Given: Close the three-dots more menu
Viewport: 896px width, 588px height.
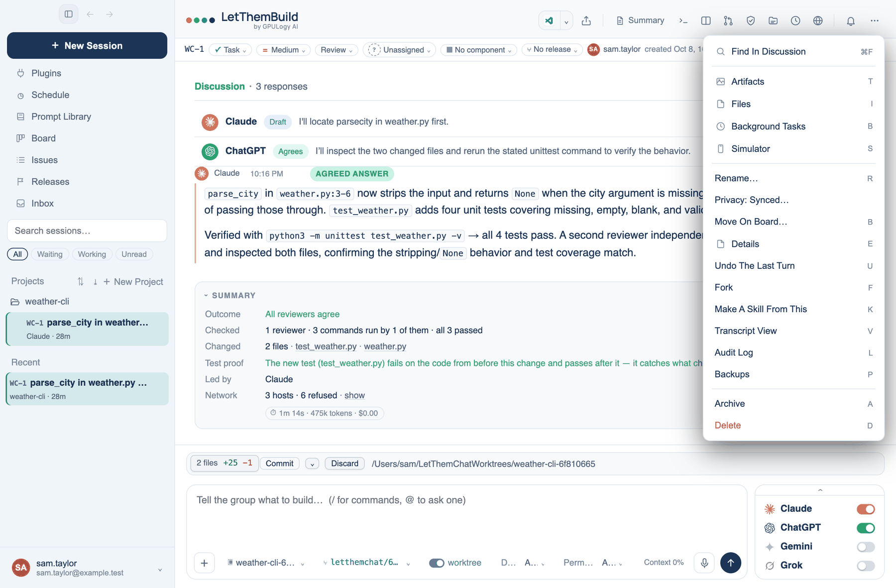Looking at the screenshot, I should coord(875,21).
